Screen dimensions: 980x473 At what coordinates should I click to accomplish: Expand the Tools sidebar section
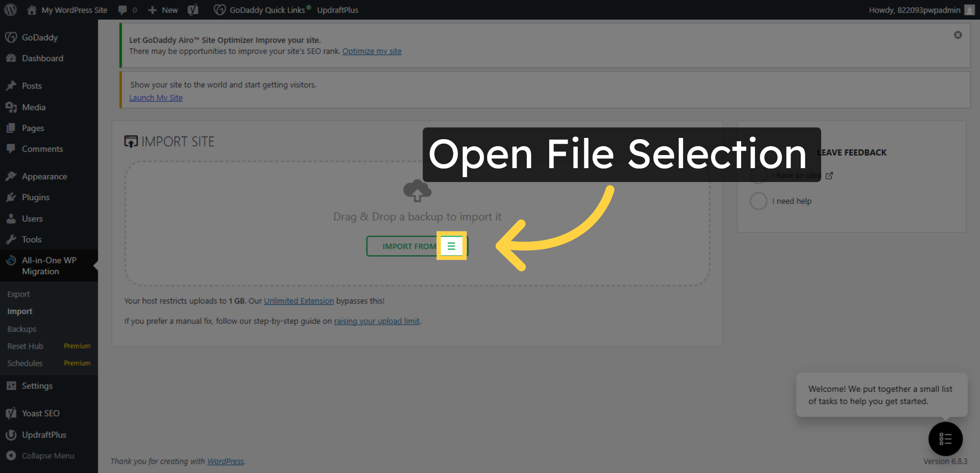click(x=31, y=239)
